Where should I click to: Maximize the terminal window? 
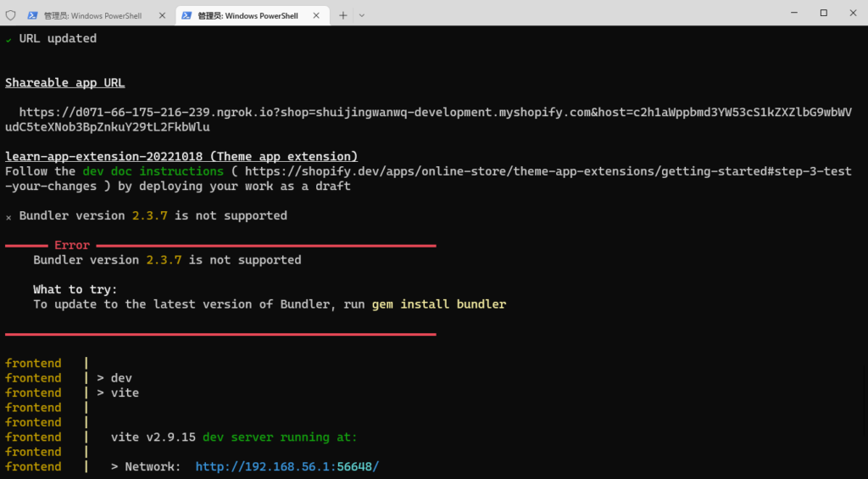point(824,13)
